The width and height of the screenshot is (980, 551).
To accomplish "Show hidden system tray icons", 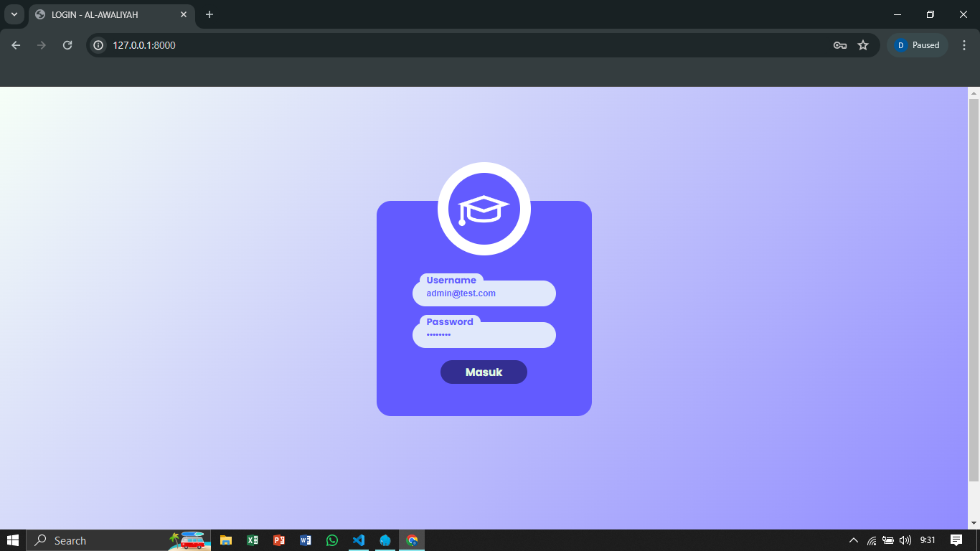I will click(853, 540).
